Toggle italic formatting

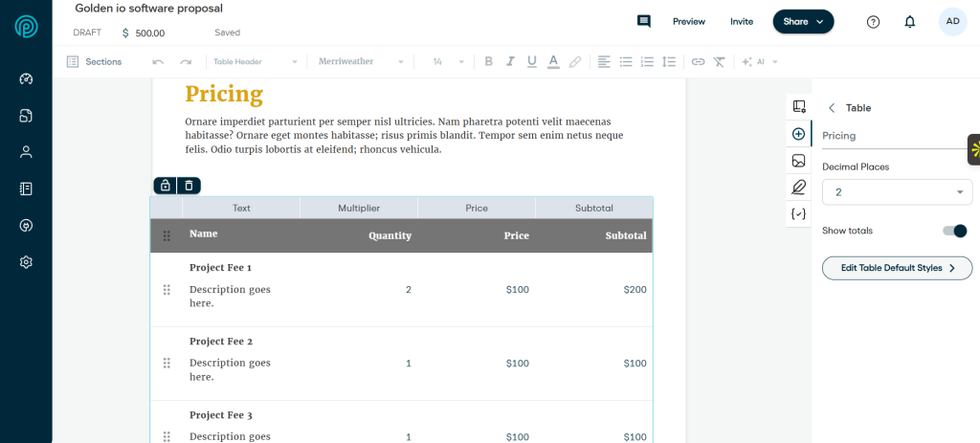pyautogui.click(x=511, y=61)
